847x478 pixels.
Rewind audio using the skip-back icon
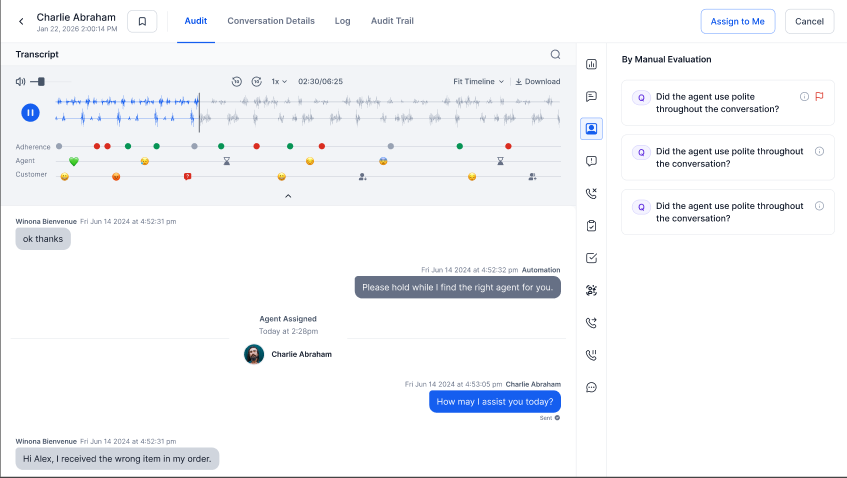(x=237, y=82)
